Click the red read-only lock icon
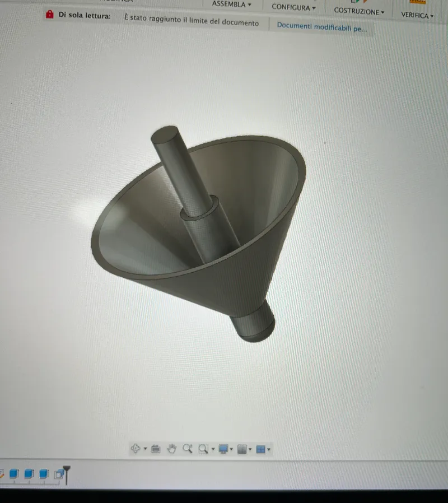Screen dimensions: 448x503 (x=50, y=14)
